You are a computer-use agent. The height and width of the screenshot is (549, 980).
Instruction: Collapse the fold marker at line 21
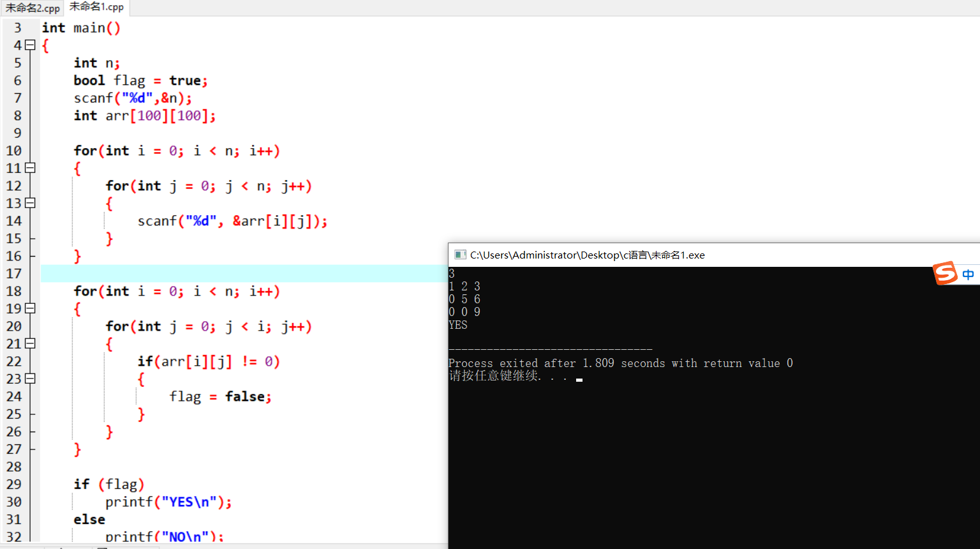pos(30,343)
